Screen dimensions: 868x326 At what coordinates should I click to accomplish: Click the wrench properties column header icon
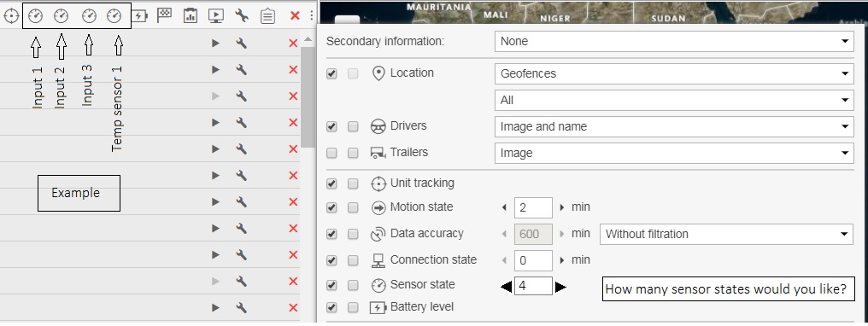[x=242, y=16]
